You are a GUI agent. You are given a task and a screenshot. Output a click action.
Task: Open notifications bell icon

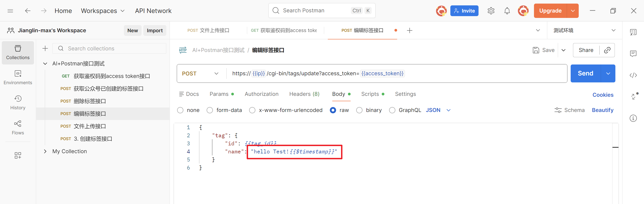pos(507,11)
